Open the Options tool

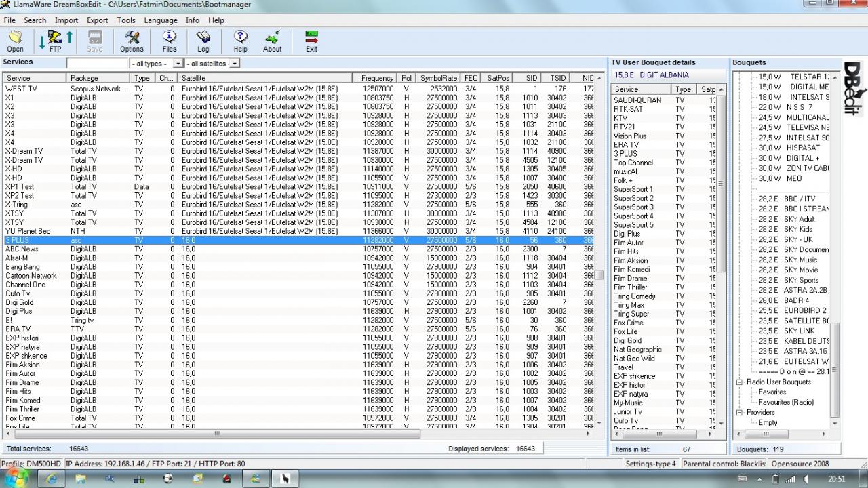132,41
